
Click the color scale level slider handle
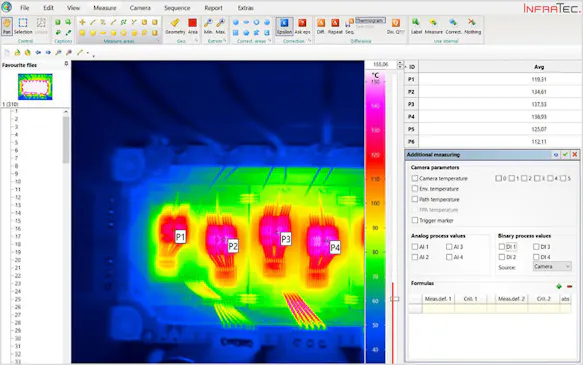point(394,298)
